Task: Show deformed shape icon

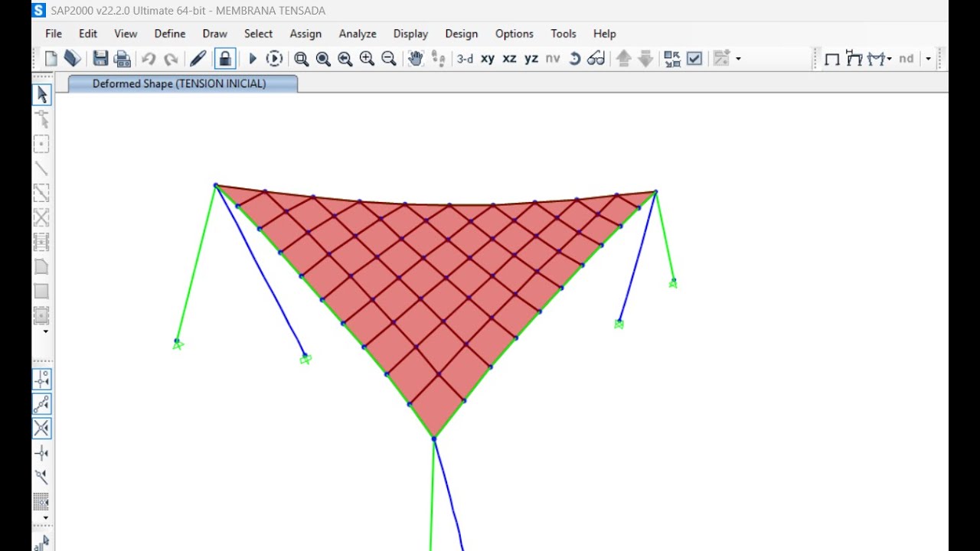Action: pos(854,58)
